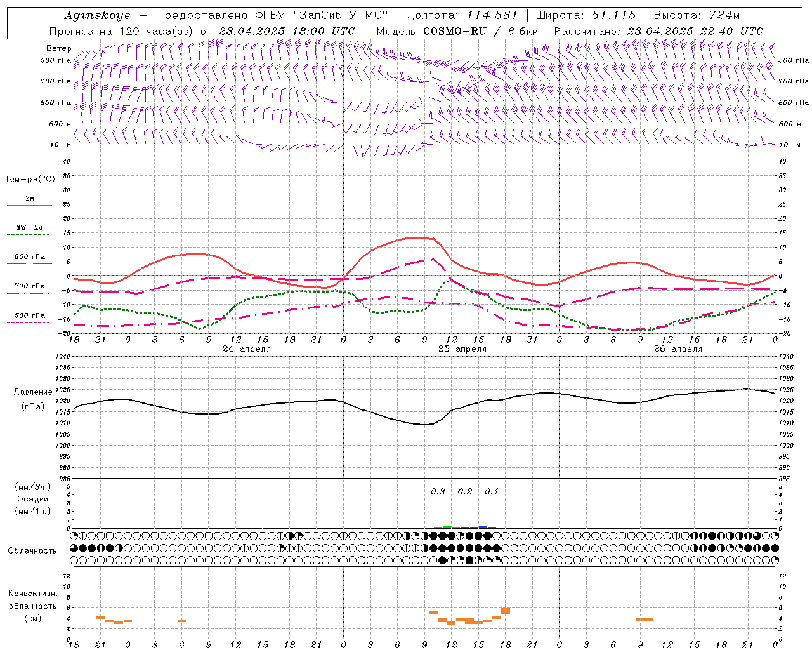
Task: Click the 500 м wind level label on left
Action: pyautogui.click(x=61, y=124)
